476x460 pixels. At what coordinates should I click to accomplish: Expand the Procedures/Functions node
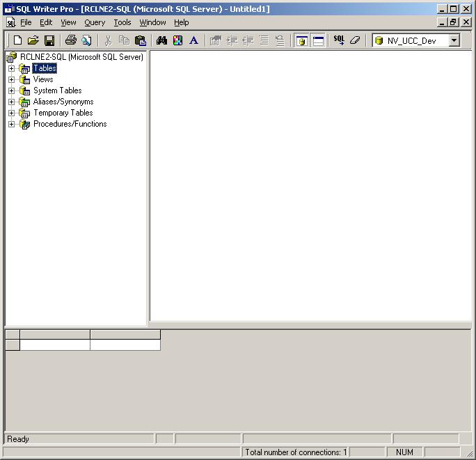[11, 124]
